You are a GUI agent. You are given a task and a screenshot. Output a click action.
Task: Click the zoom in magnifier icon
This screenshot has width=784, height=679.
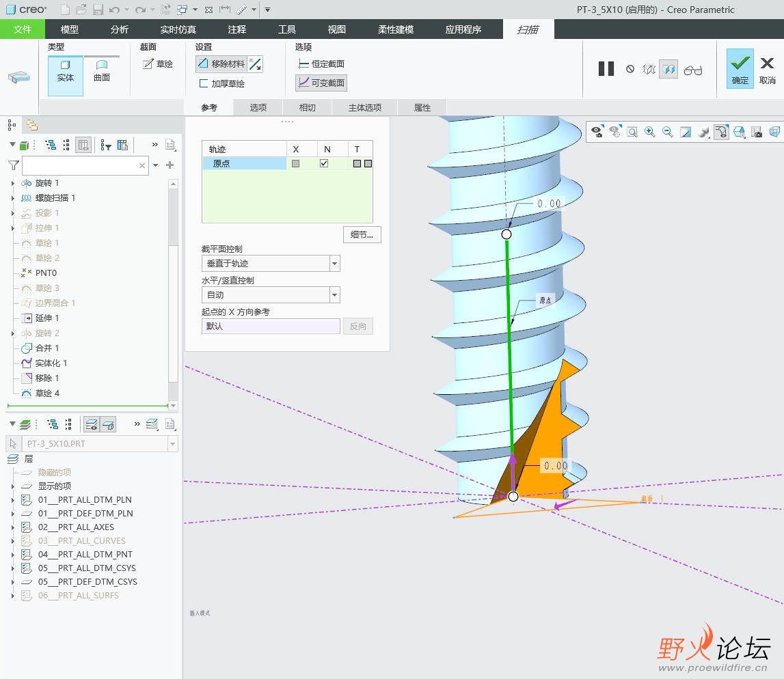click(649, 132)
